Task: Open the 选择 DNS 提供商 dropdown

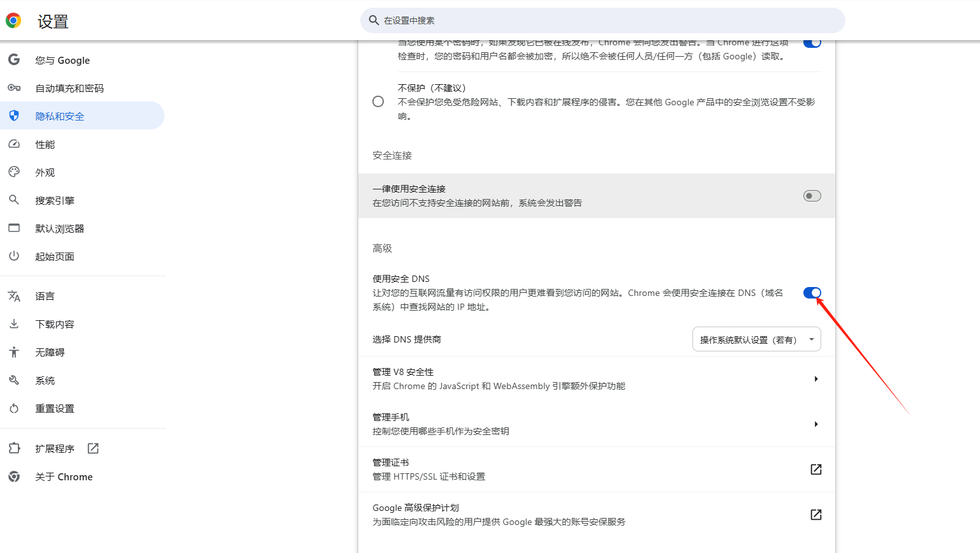Action: click(x=756, y=339)
